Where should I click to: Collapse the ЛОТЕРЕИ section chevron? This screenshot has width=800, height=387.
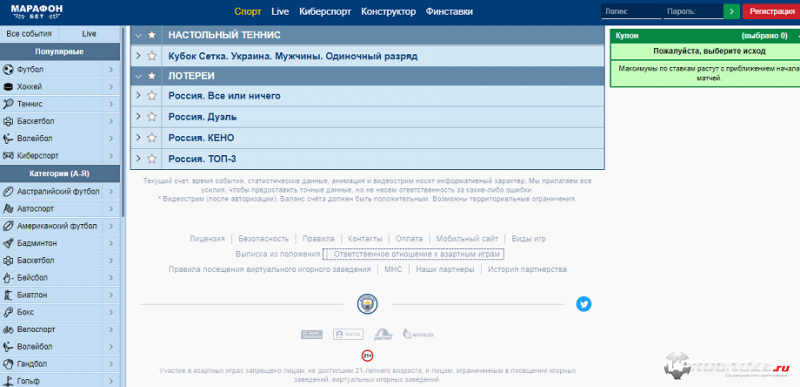pyautogui.click(x=138, y=76)
